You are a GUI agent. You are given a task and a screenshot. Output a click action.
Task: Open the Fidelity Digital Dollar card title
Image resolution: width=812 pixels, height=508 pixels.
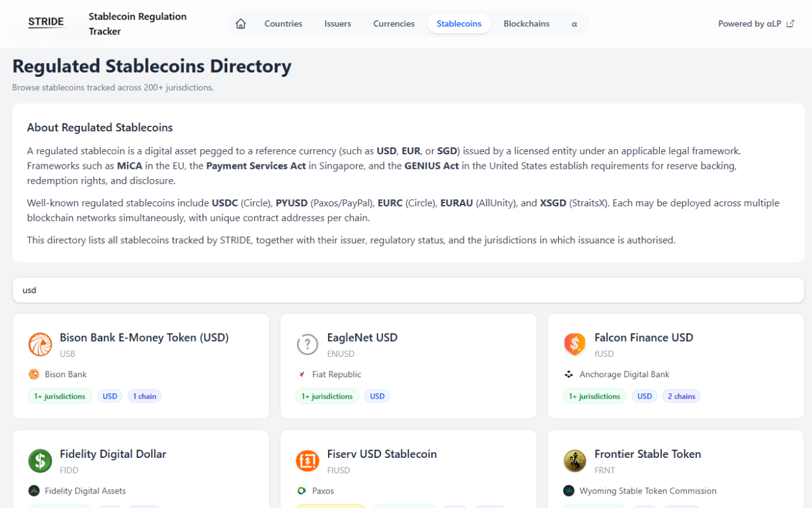click(x=113, y=454)
